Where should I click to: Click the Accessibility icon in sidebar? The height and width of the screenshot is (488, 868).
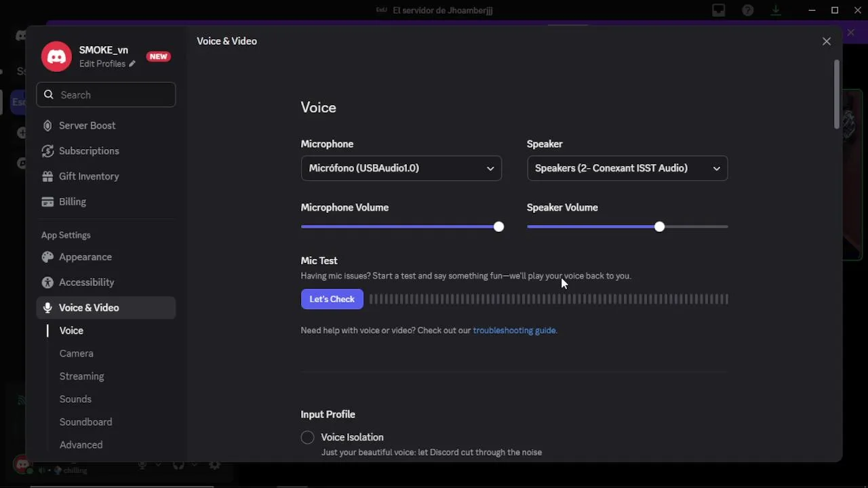[x=47, y=283]
